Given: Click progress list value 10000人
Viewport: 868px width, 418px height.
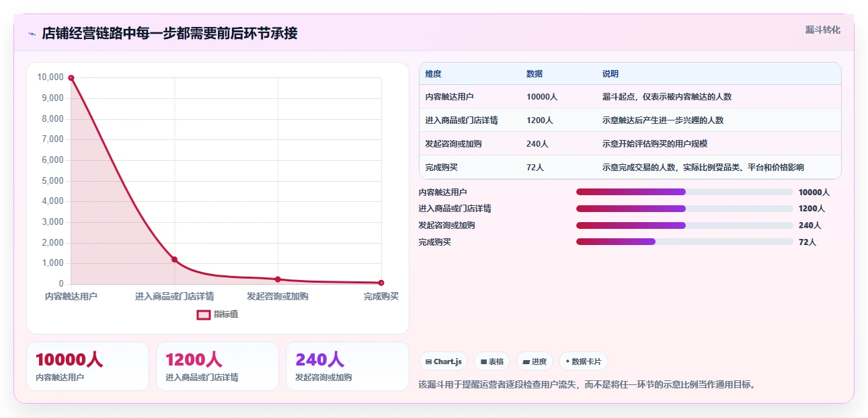Looking at the screenshot, I should tap(814, 193).
